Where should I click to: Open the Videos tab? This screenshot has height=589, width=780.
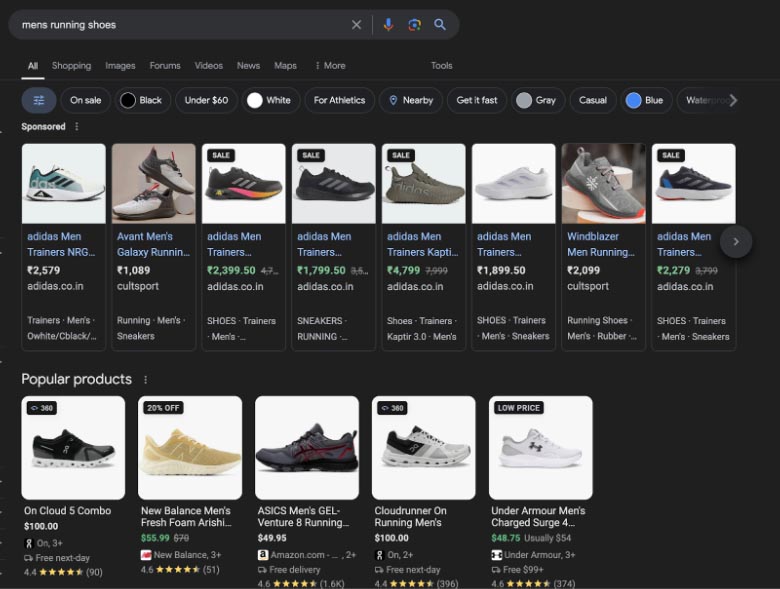click(208, 66)
